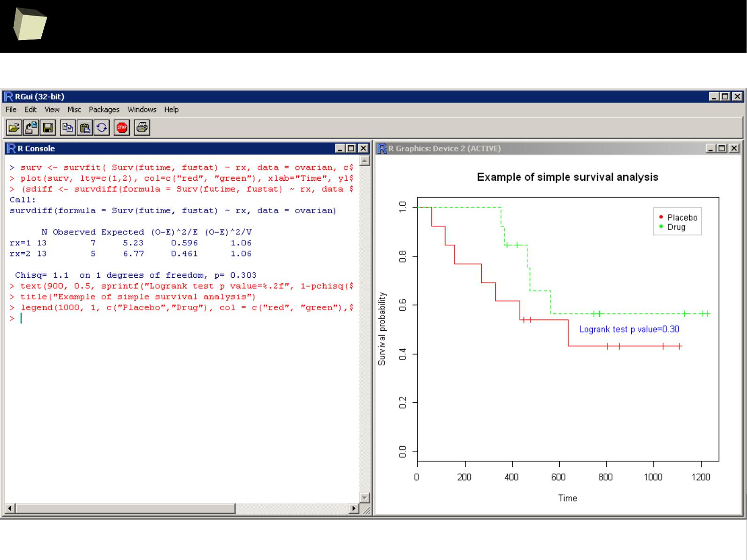The height and width of the screenshot is (560, 747).
Task: Click the legend(1000, 1, ...) command line
Action: tap(182, 308)
